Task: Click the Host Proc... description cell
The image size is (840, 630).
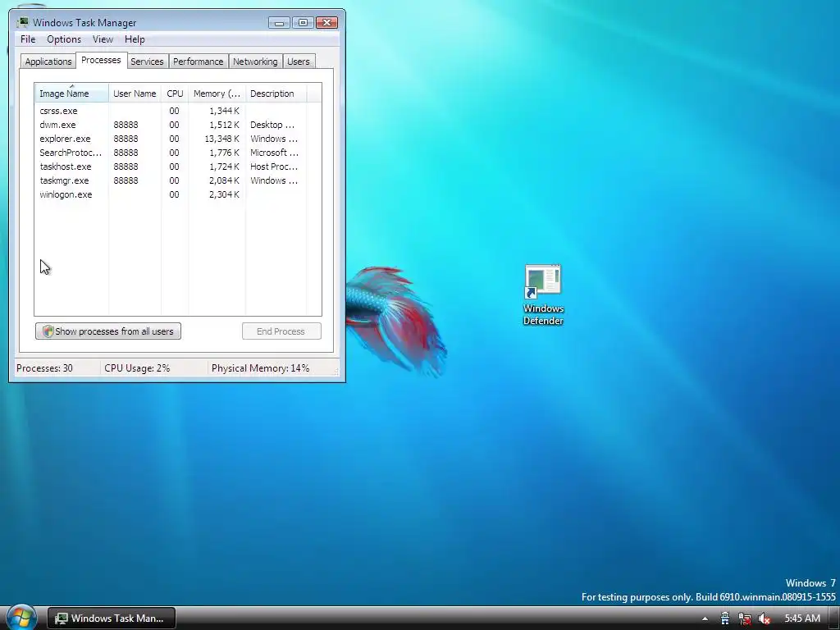Action: click(274, 167)
